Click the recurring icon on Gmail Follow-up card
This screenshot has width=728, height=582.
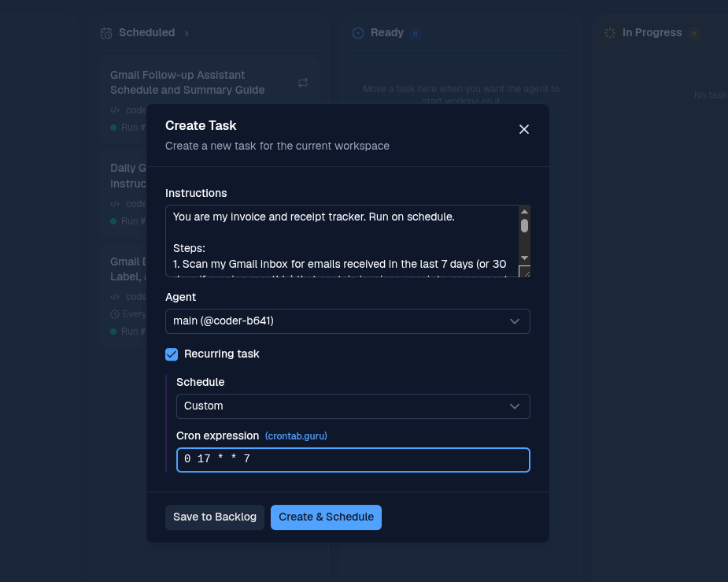coord(303,83)
